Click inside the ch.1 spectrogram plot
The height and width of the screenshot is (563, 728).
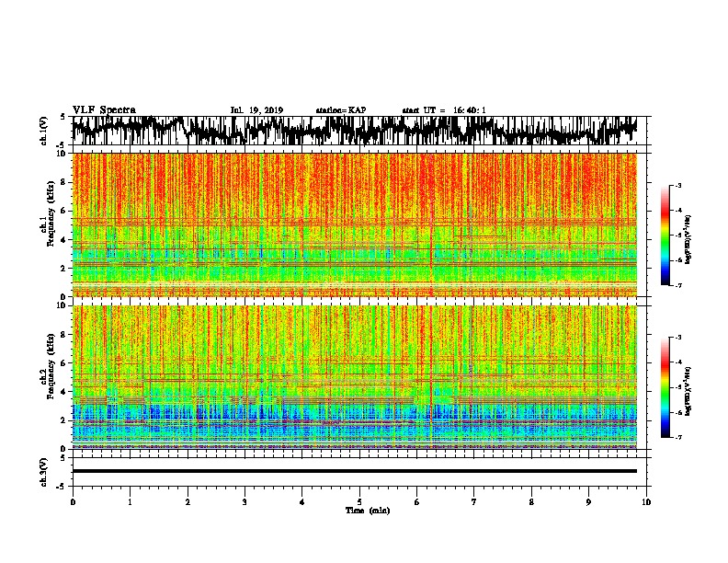[354, 224]
